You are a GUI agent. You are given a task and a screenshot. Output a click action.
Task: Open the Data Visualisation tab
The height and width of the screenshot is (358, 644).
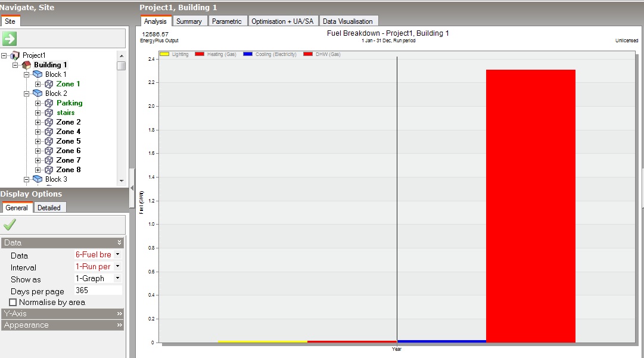click(347, 21)
